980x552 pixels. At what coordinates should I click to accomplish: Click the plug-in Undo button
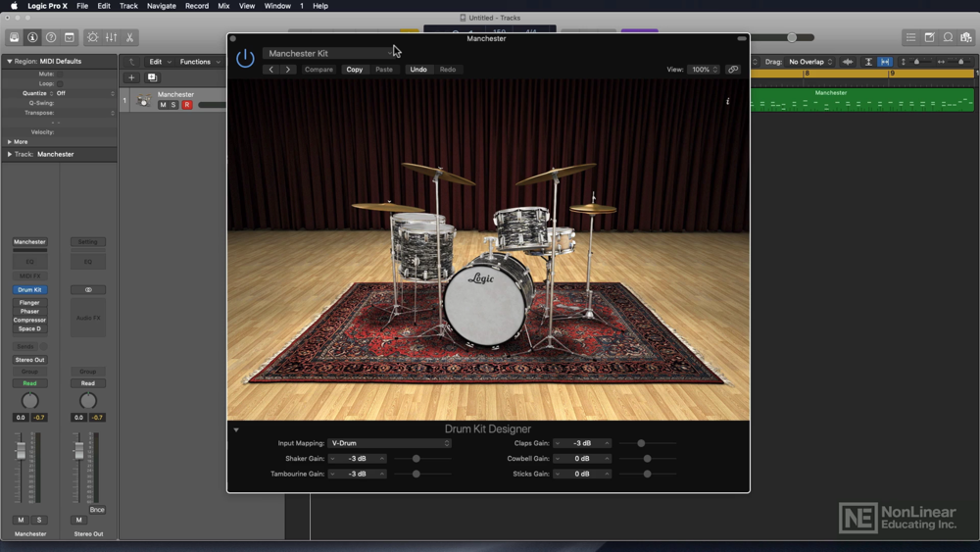[418, 70]
